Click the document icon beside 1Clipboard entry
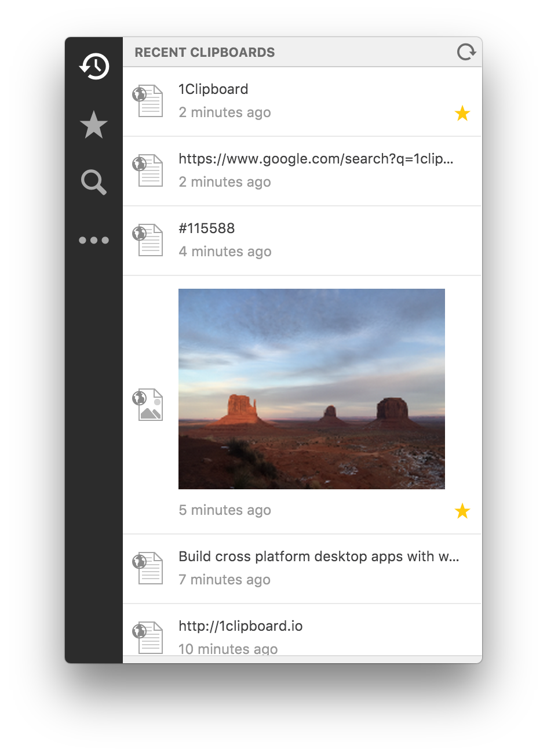The image size is (547, 756). [x=148, y=101]
